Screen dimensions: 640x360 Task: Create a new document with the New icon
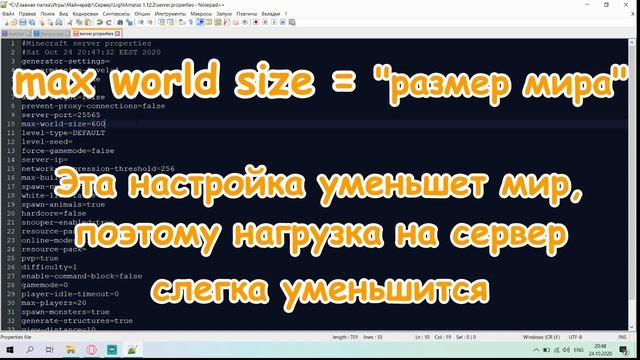(x=7, y=22)
